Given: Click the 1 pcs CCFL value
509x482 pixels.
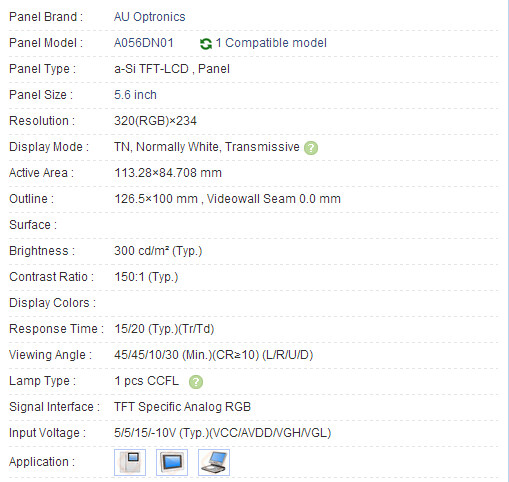Looking at the screenshot, I should coord(146,381).
